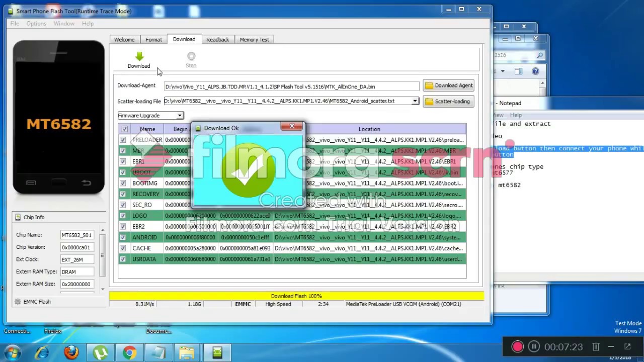Click the search magnifier in Explorer window

pos(540,55)
